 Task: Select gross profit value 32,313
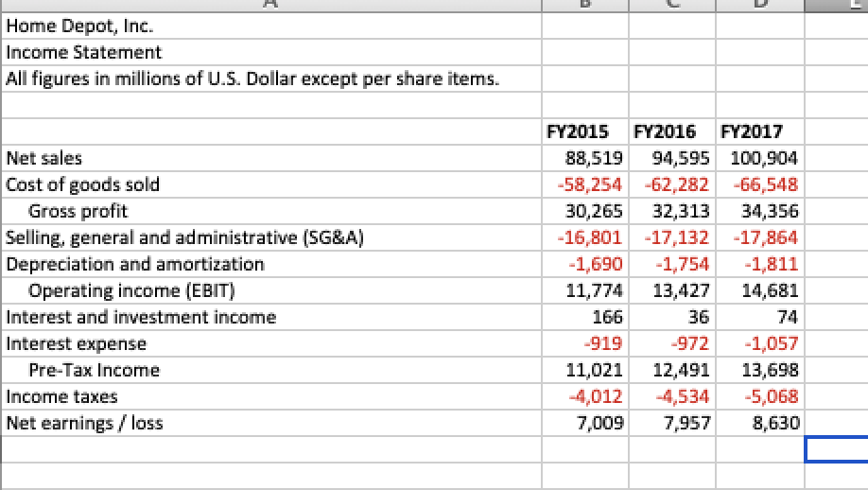coord(672,211)
